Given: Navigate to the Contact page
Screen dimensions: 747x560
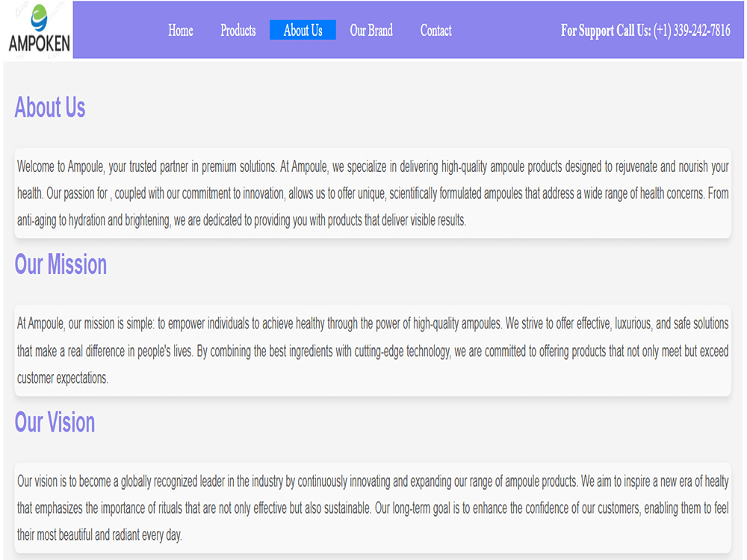Looking at the screenshot, I should click(x=436, y=31).
